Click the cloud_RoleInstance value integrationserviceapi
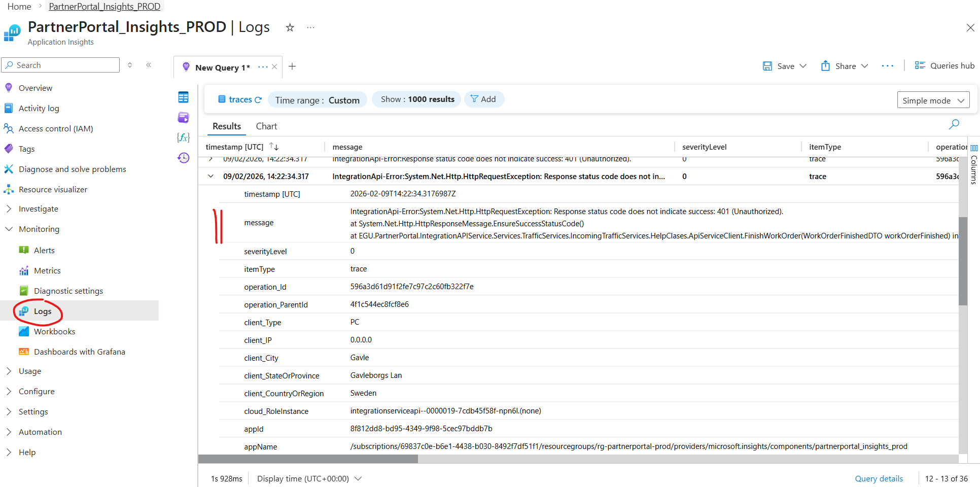The image size is (980, 487). tap(445, 411)
